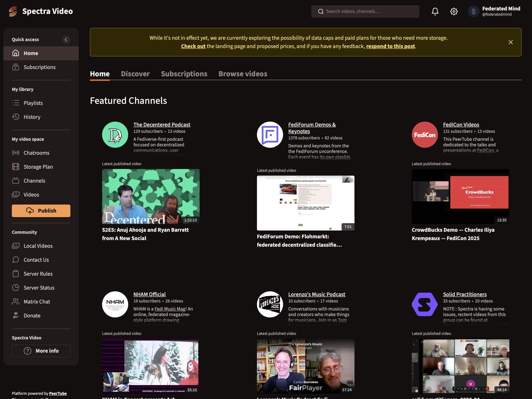
Task: Open the FediForum channel avatar
Action: pyautogui.click(x=270, y=135)
